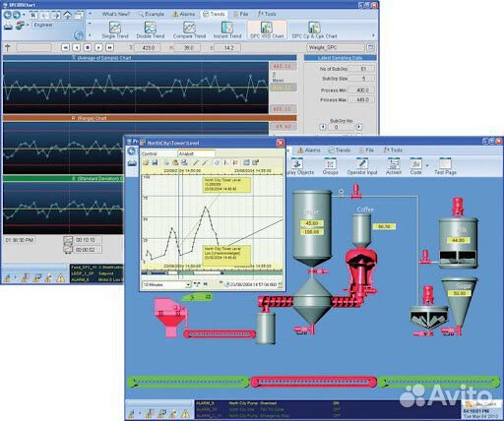Click the icon beside the 00:00:02 field

click(x=68, y=250)
